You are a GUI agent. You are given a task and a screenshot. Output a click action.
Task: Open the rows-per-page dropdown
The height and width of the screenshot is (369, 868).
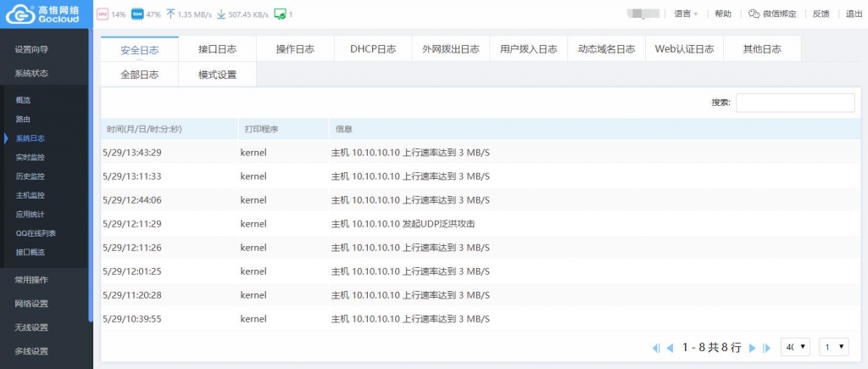click(x=796, y=347)
